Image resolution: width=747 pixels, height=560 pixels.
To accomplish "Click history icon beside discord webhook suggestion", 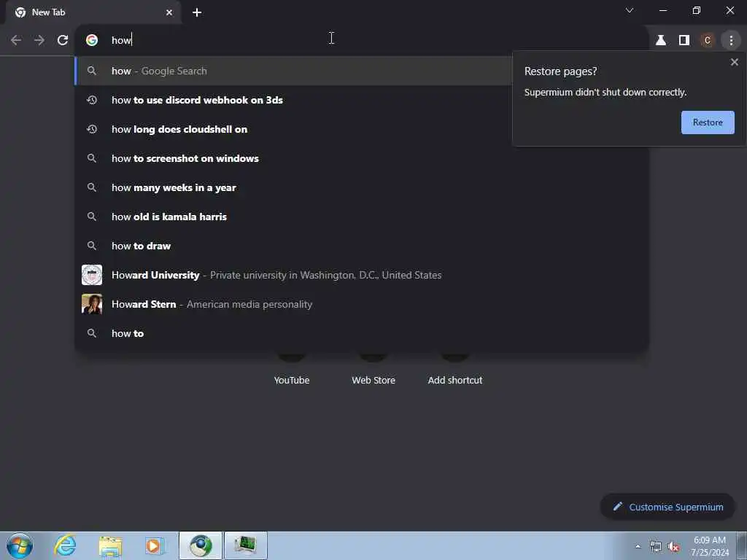I will tap(92, 100).
